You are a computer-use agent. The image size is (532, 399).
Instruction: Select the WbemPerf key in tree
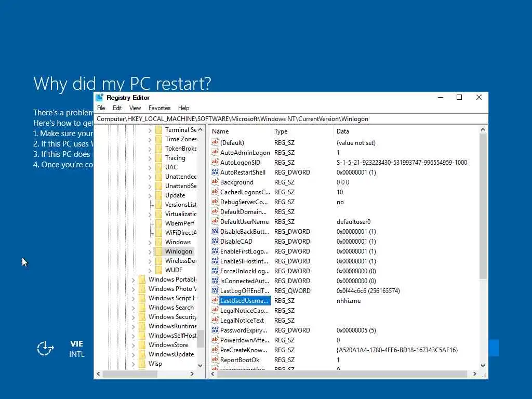[179, 223]
